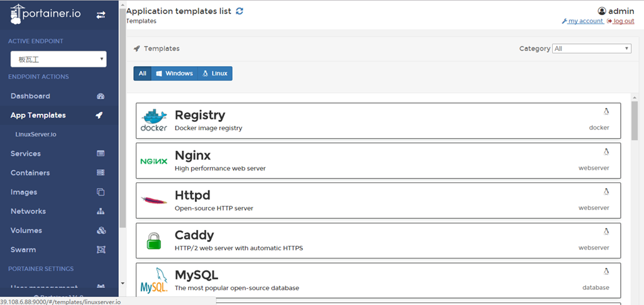Screen dimensions: 644x305
Task: Show All platform templates
Action: tap(142, 74)
